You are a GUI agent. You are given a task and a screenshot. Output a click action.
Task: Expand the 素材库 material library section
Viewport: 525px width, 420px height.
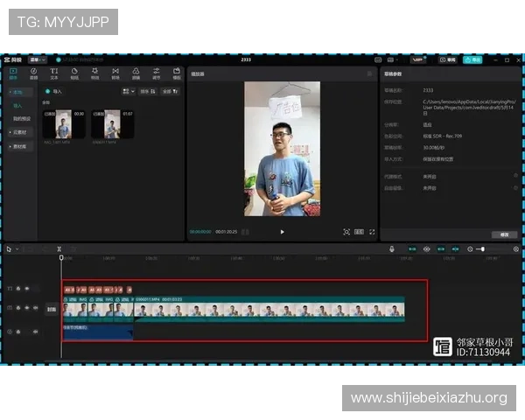click(19, 146)
